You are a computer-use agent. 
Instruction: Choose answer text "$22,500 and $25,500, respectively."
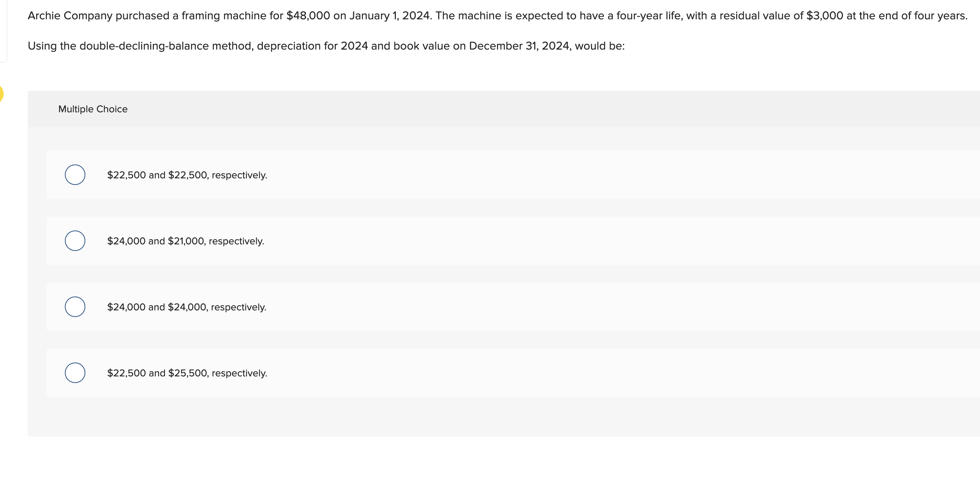(187, 373)
